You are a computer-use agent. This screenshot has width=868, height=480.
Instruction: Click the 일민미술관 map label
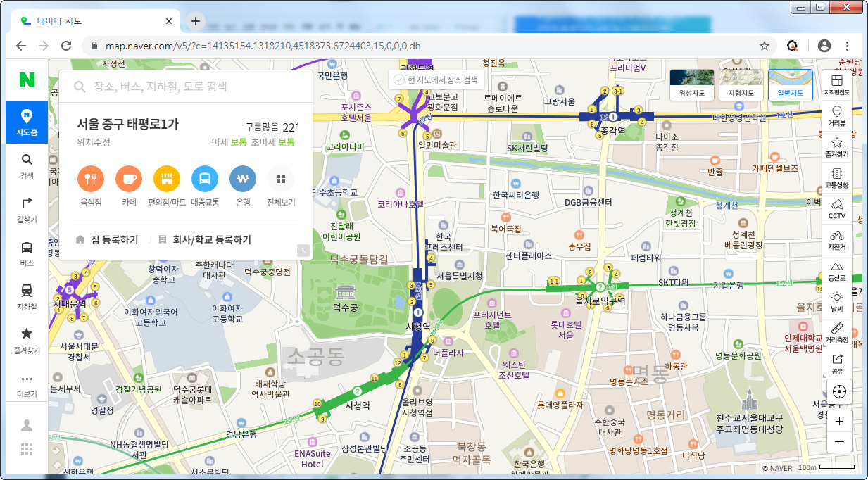point(437,145)
